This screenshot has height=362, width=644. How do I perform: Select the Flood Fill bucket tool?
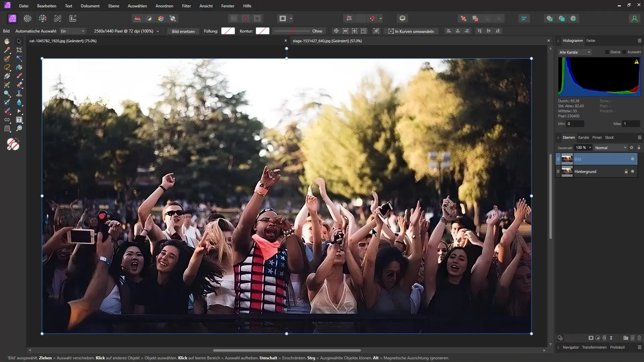[19, 67]
